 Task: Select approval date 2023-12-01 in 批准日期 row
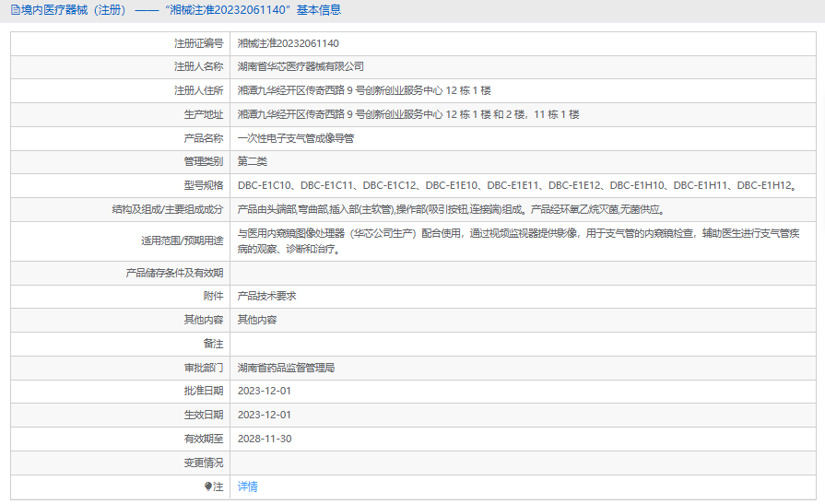(265, 391)
